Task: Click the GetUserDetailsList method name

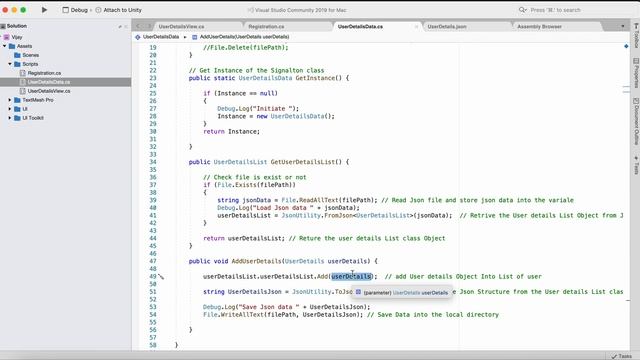Action: point(302,162)
